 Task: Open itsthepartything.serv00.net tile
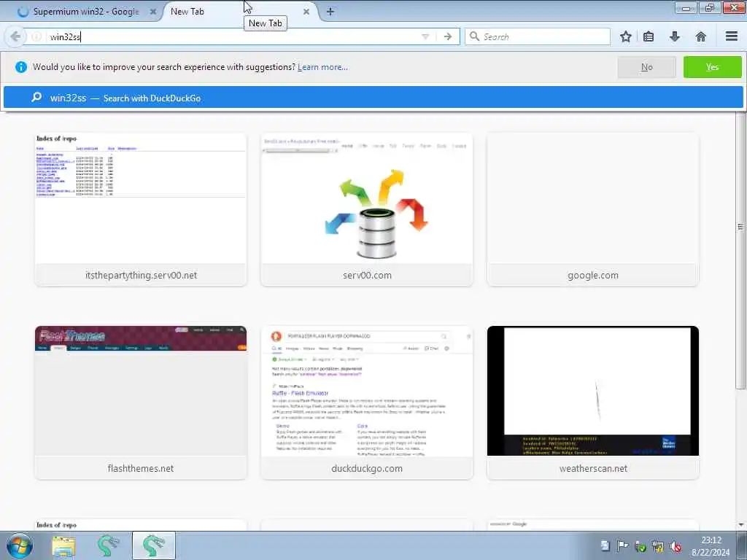click(x=141, y=209)
